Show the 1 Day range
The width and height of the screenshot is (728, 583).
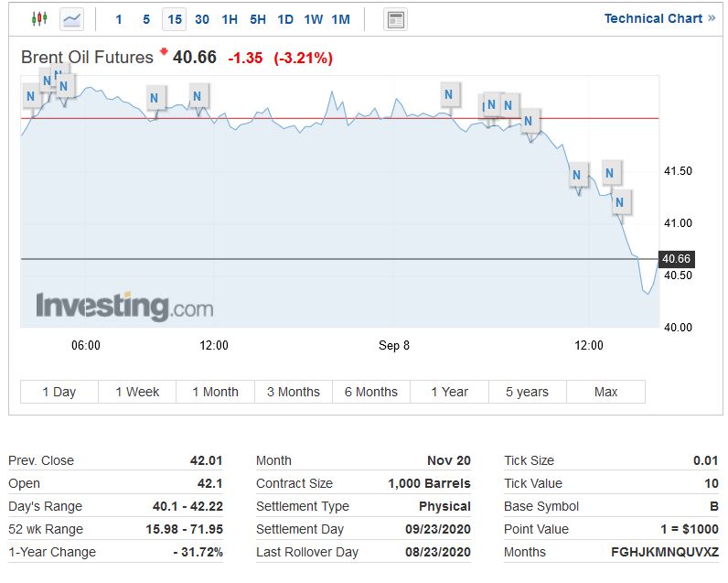pyautogui.click(x=59, y=392)
